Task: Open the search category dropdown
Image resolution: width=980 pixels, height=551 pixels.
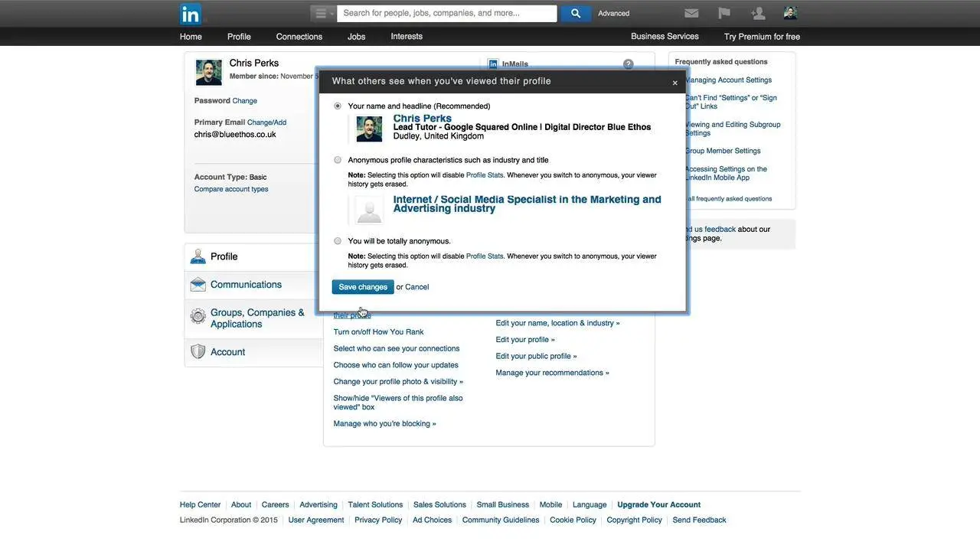Action: click(322, 13)
